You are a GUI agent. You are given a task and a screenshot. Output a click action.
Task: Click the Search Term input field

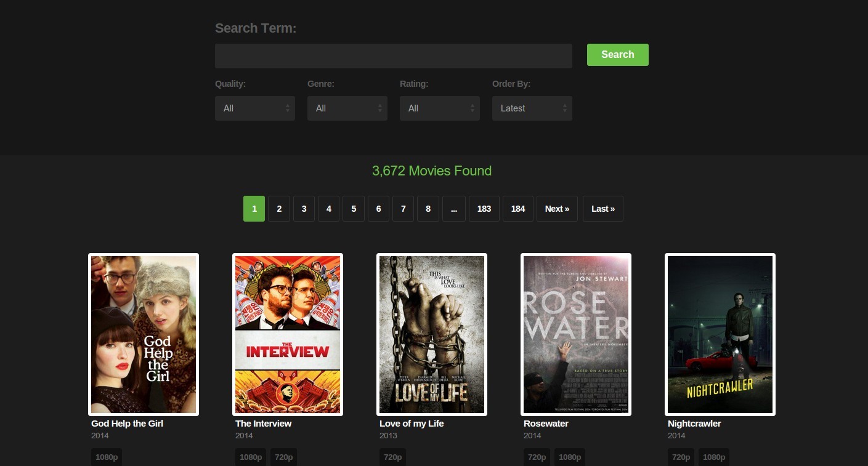pos(394,55)
